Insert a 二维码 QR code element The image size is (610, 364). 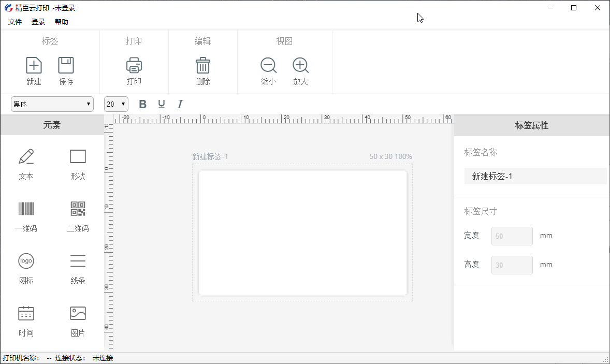pos(78,216)
